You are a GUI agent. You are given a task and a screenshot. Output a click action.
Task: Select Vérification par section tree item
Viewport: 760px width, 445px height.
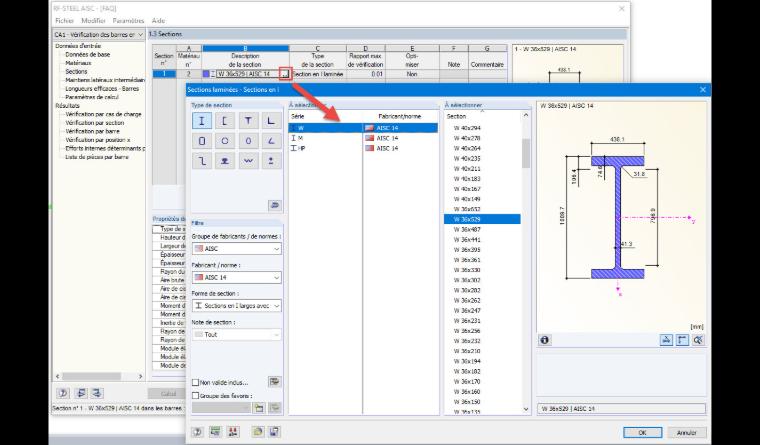tap(95, 123)
